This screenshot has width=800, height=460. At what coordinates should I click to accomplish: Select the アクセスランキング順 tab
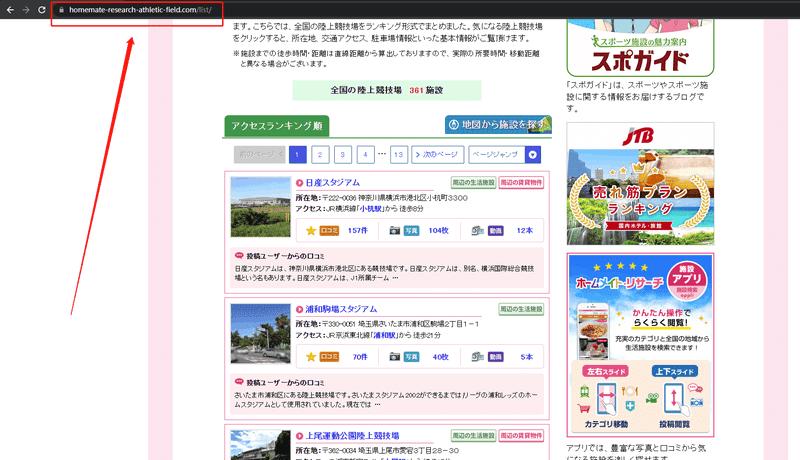click(277, 126)
